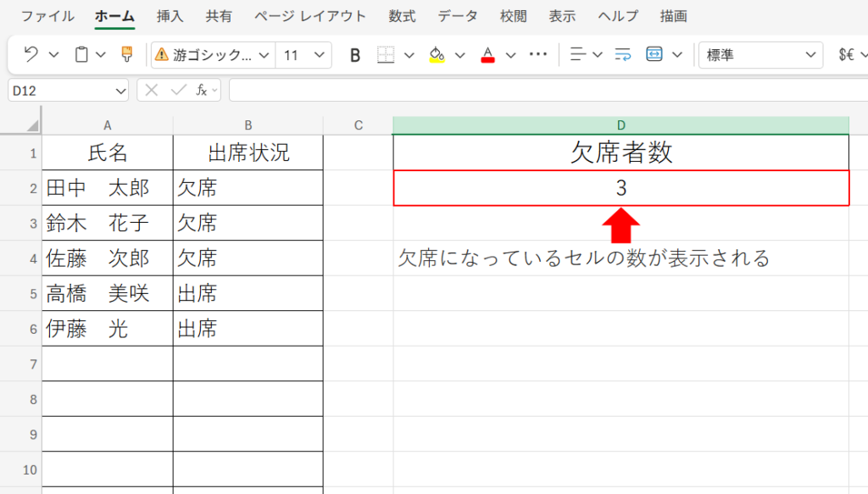Click the alignment lines icon
Image resolution: width=868 pixels, height=494 pixels.
click(578, 55)
